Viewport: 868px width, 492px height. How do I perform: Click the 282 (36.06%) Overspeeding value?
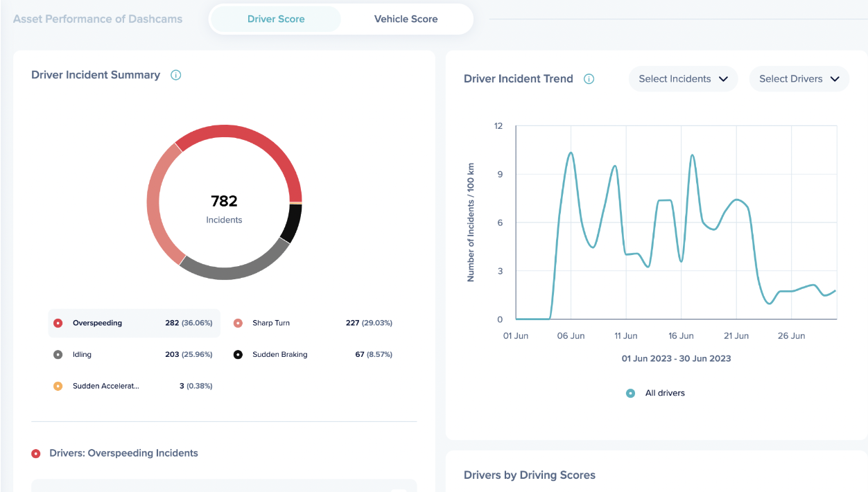(x=189, y=323)
